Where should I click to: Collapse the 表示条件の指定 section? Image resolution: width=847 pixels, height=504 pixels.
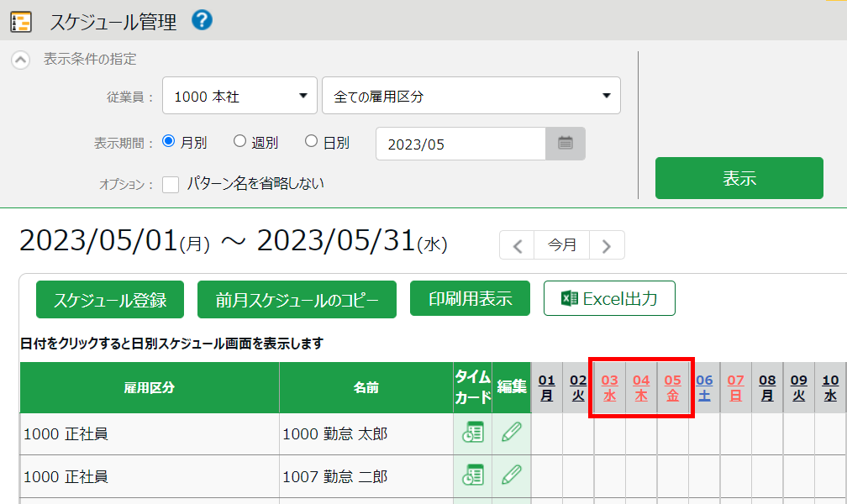[x=21, y=60]
